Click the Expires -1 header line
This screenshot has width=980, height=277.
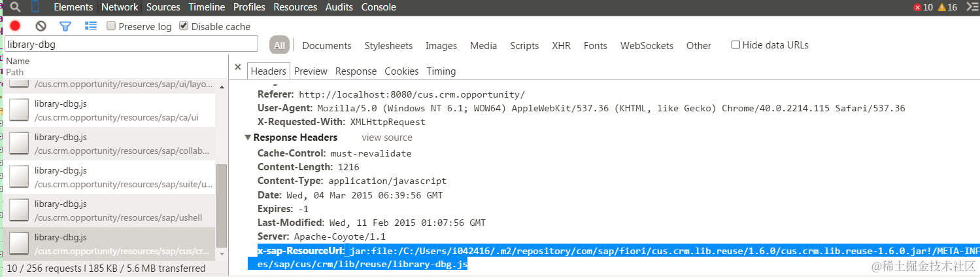pos(283,209)
